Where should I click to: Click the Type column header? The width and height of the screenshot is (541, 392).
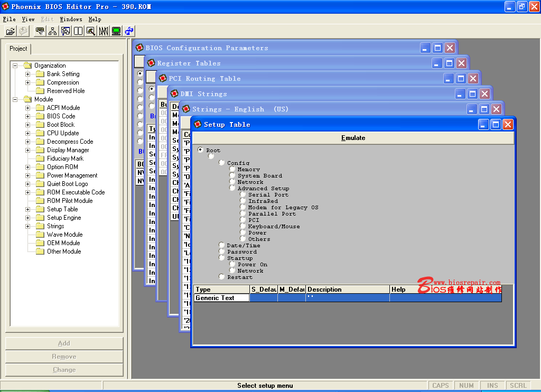tap(221, 289)
